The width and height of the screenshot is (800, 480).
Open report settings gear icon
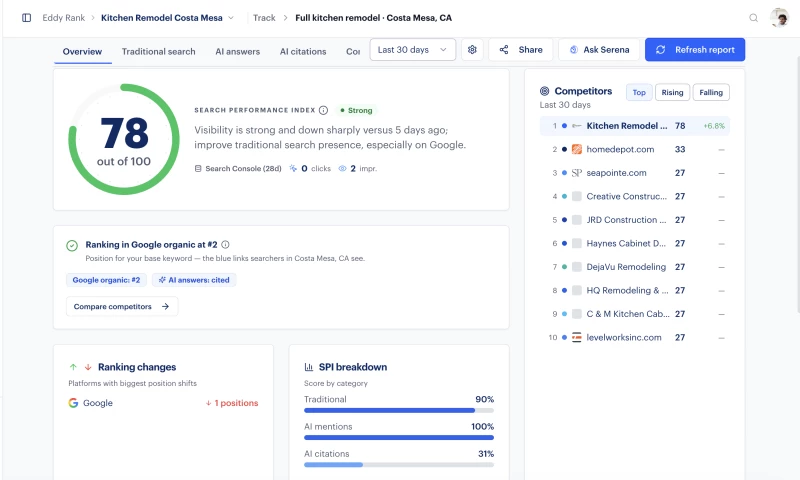point(472,49)
